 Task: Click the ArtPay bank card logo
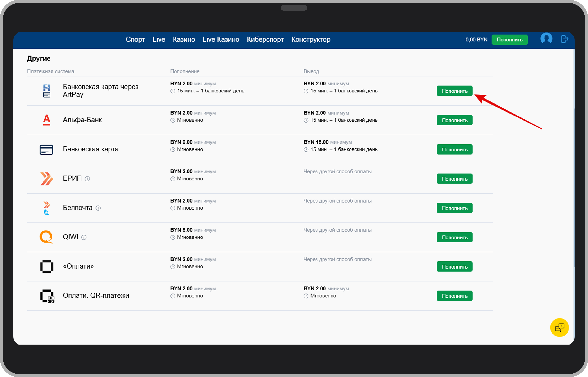tap(47, 91)
